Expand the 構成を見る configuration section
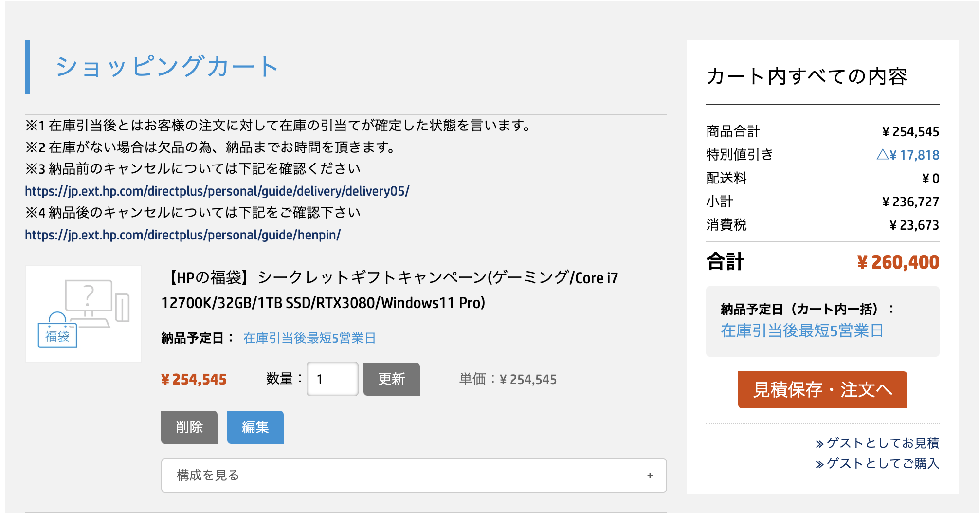Image resolution: width=980 pixels, height=513 pixels. [x=414, y=475]
